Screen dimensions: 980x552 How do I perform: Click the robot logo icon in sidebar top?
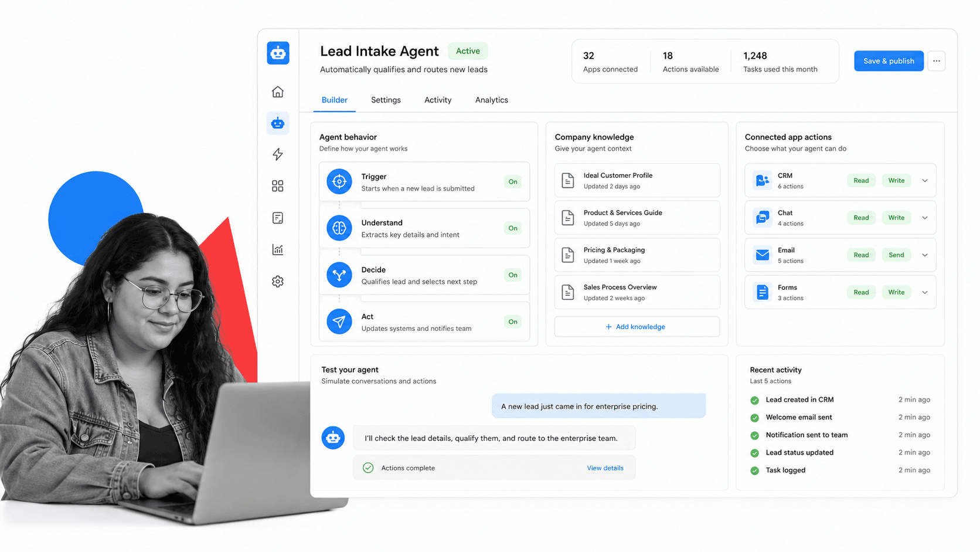[x=278, y=53]
